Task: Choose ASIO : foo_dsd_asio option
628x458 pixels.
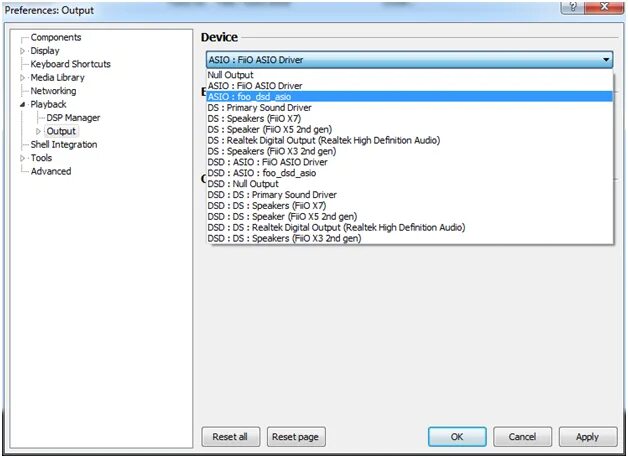Action: [x=410, y=96]
